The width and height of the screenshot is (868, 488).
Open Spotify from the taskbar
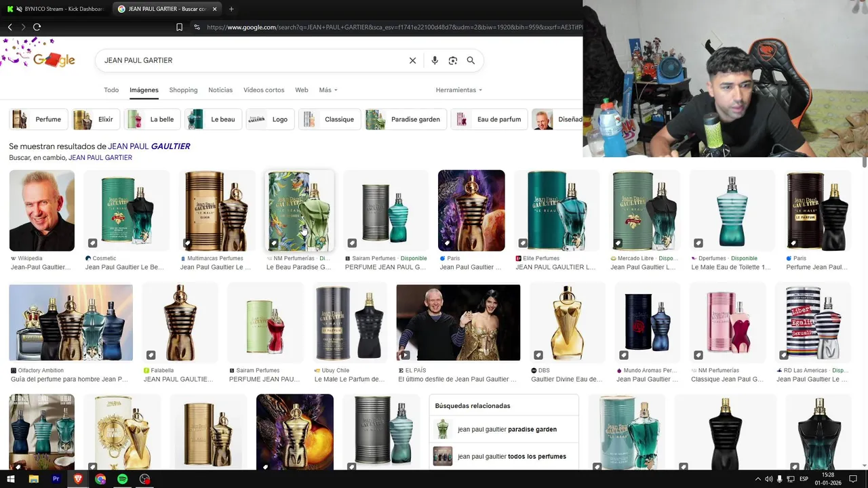click(122, 479)
